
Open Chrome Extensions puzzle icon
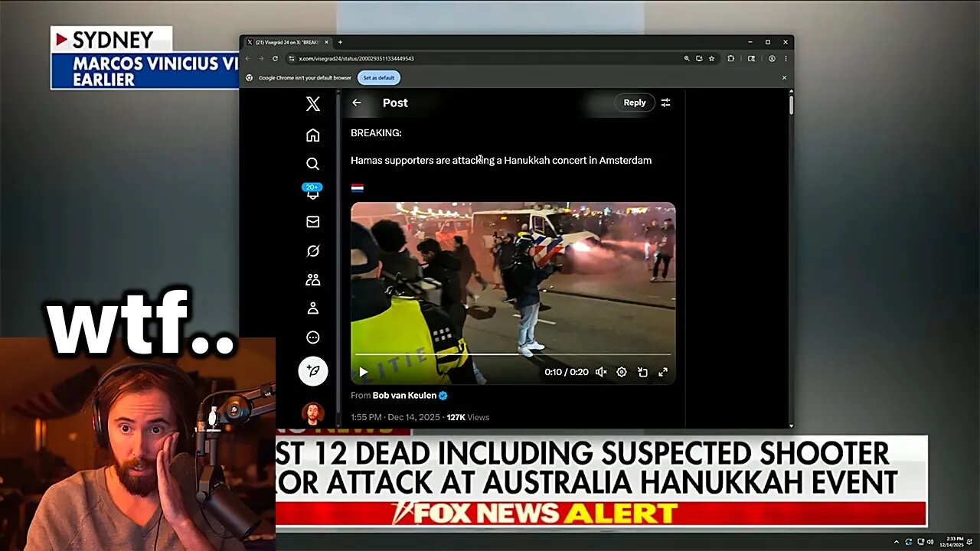(731, 58)
